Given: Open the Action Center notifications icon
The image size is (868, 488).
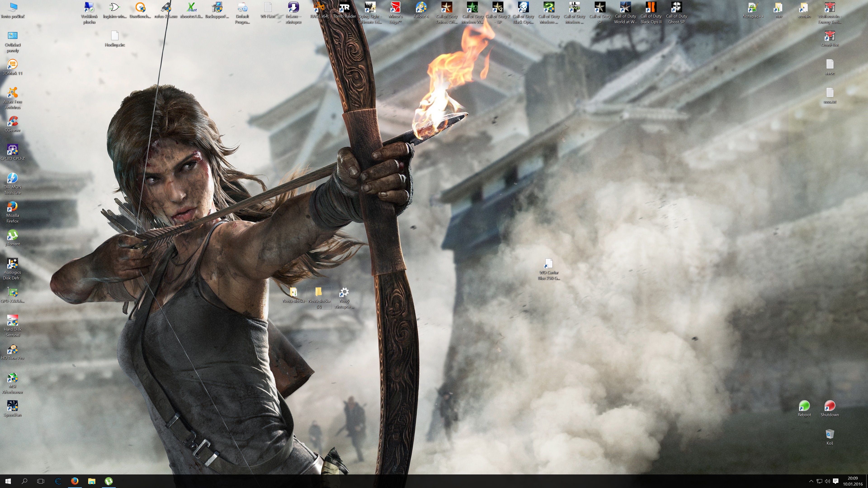Looking at the screenshot, I should click(x=836, y=481).
